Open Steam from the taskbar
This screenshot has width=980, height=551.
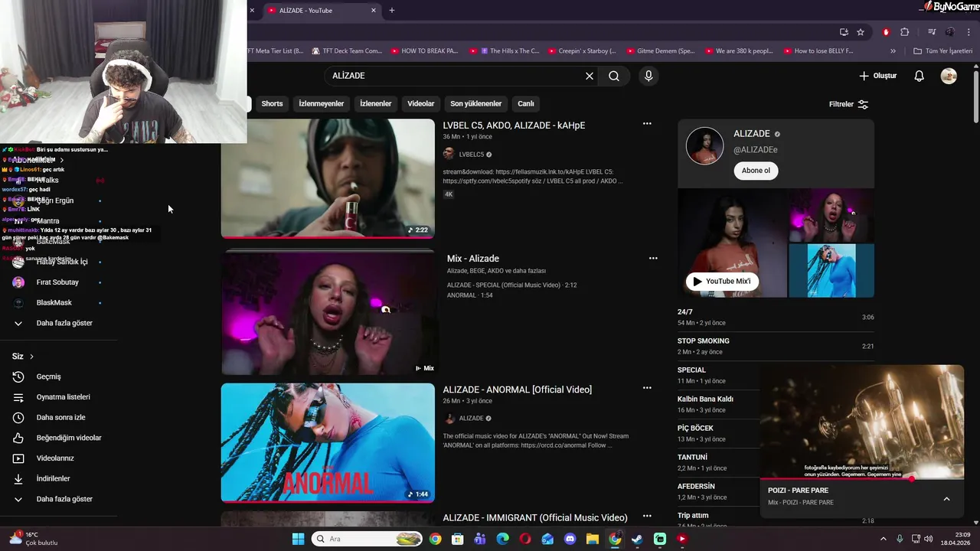[637, 539]
